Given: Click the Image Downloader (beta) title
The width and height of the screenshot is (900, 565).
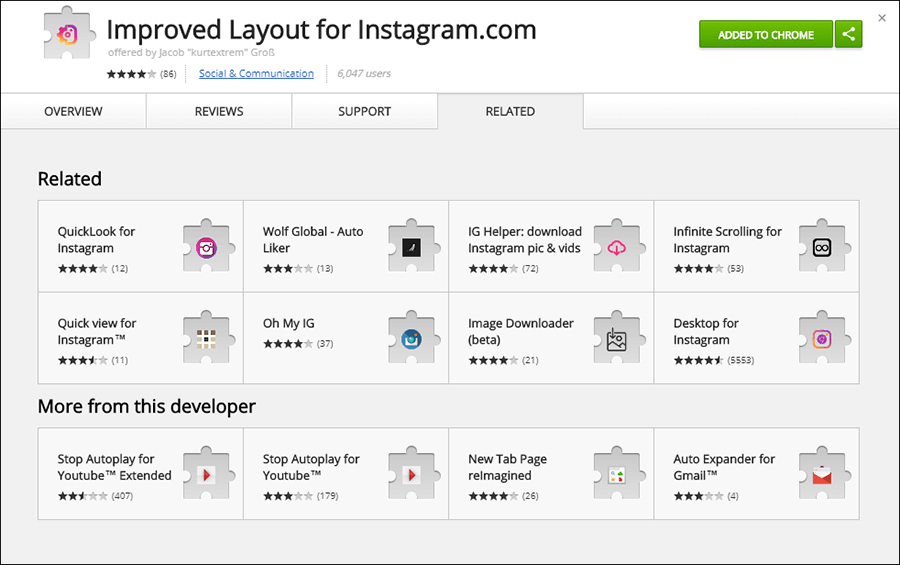Looking at the screenshot, I should point(521,331).
